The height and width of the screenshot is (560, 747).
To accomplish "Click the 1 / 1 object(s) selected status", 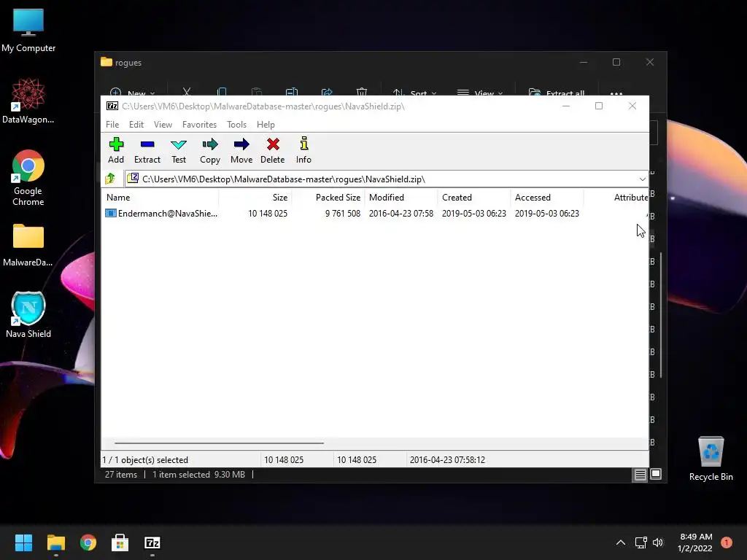I will [145, 460].
